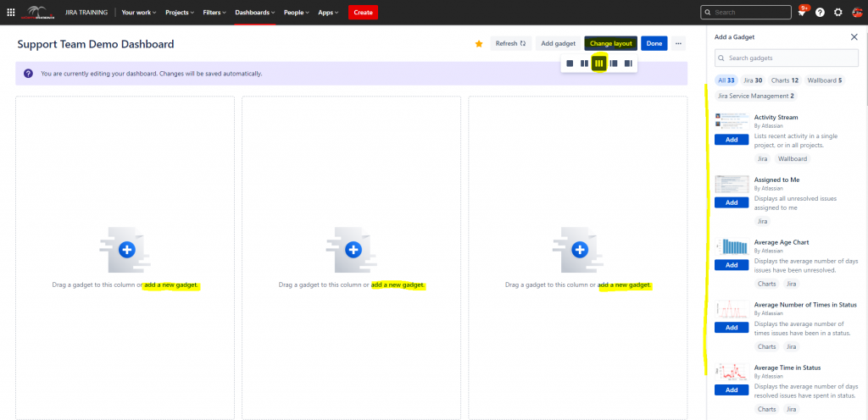Select the single column layout icon
Viewport: 868px width, 420px height.
pos(570,64)
